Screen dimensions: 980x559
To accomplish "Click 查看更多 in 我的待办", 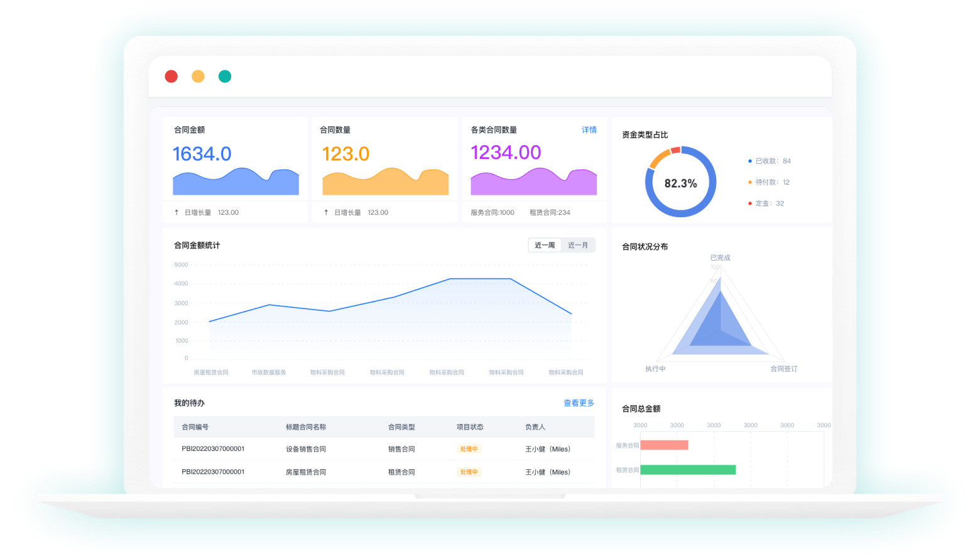I will click(579, 403).
